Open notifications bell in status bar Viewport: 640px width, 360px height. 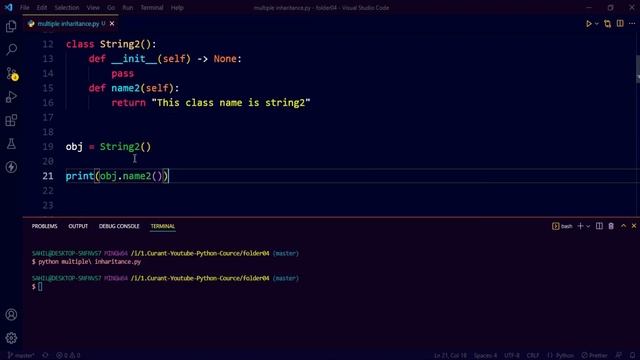point(632,356)
